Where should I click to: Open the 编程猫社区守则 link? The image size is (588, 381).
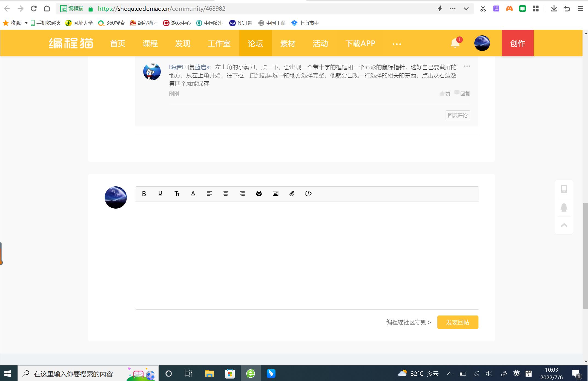[x=408, y=322]
